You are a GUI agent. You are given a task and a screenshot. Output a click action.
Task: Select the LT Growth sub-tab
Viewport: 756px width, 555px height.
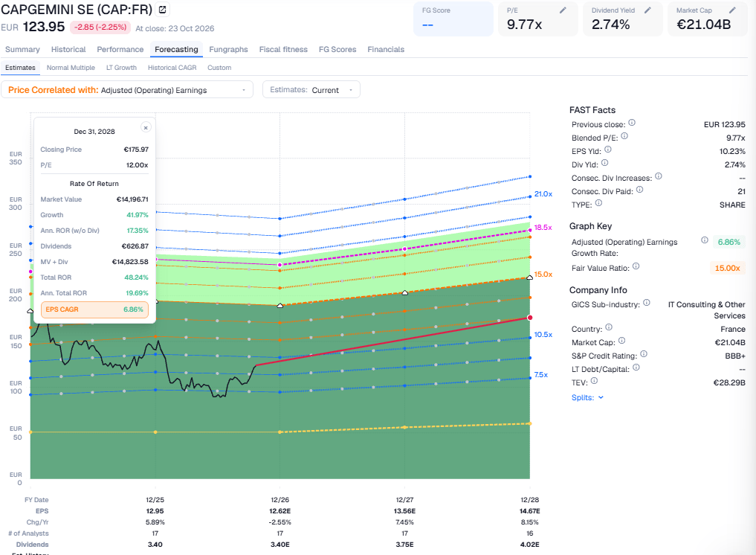[121, 68]
